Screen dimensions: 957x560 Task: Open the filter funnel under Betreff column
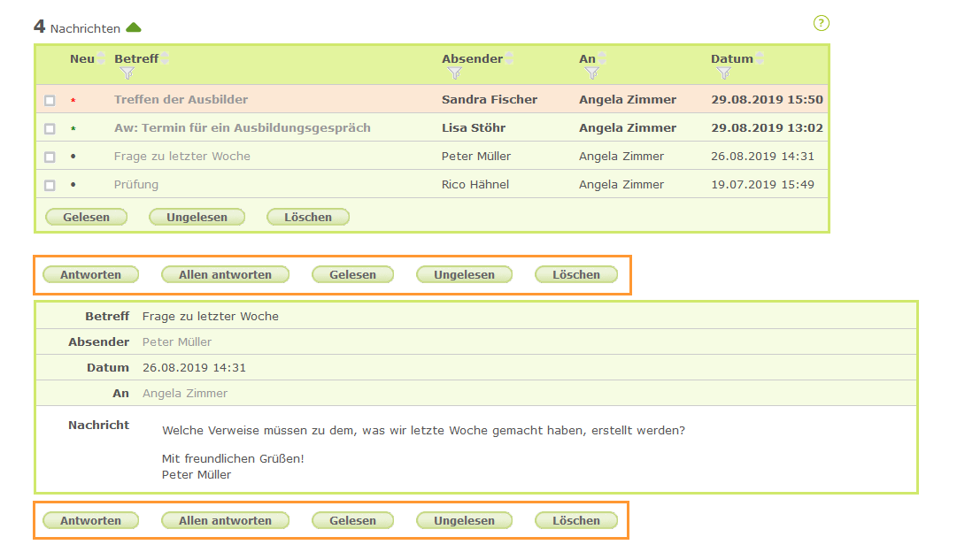pyautogui.click(x=128, y=70)
